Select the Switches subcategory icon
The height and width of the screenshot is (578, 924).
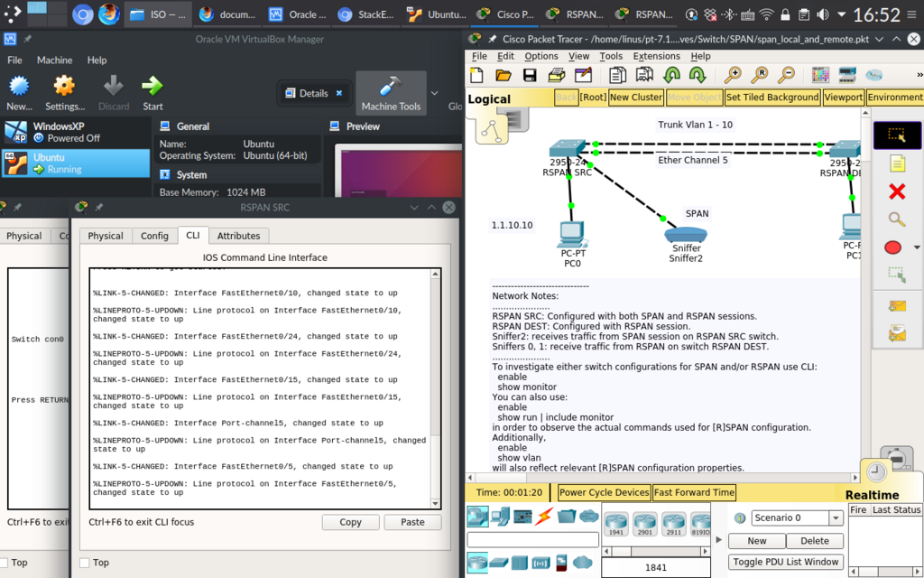[498, 562]
